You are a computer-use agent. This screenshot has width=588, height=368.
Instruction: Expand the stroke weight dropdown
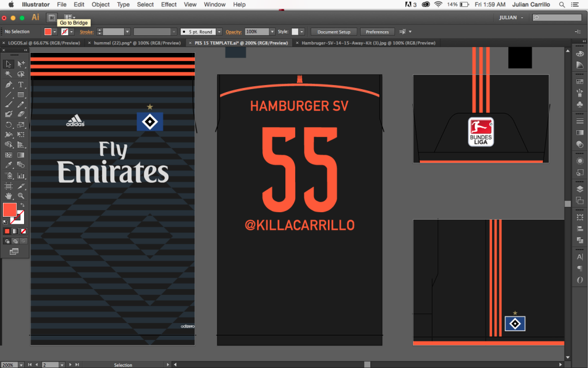point(127,32)
